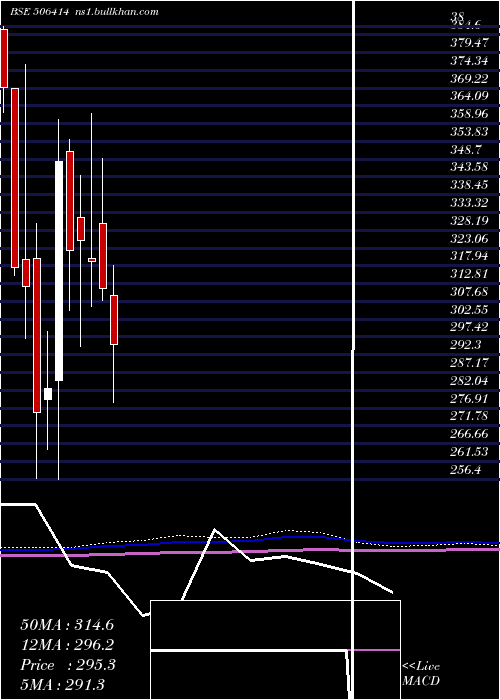Select the 256.4 price axis label
The height and width of the screenshot is (700, 500).
point(465,470)
